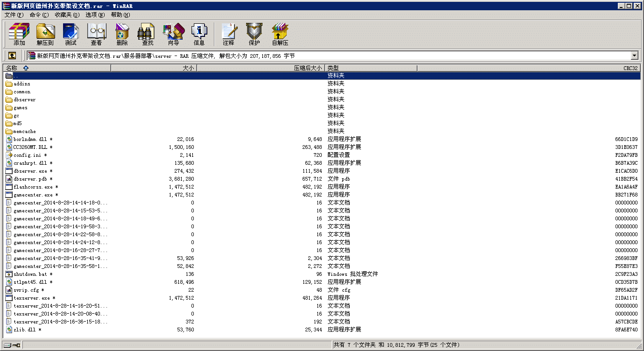Click the 删除 (Delete) toolbar icon
The height and width of the screenshot is (351, 644).
(x=122, y=34)
